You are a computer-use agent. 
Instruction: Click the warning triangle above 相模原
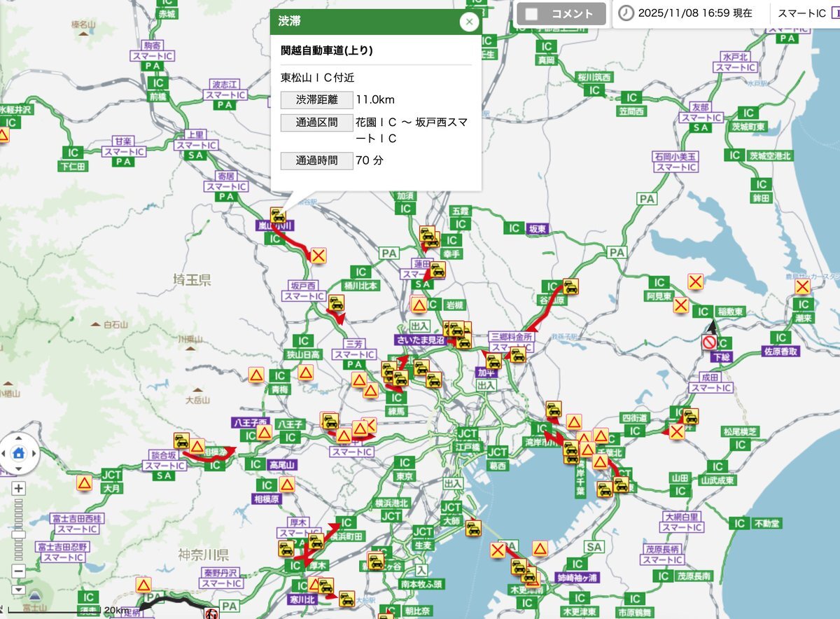(x=287, y=484)
